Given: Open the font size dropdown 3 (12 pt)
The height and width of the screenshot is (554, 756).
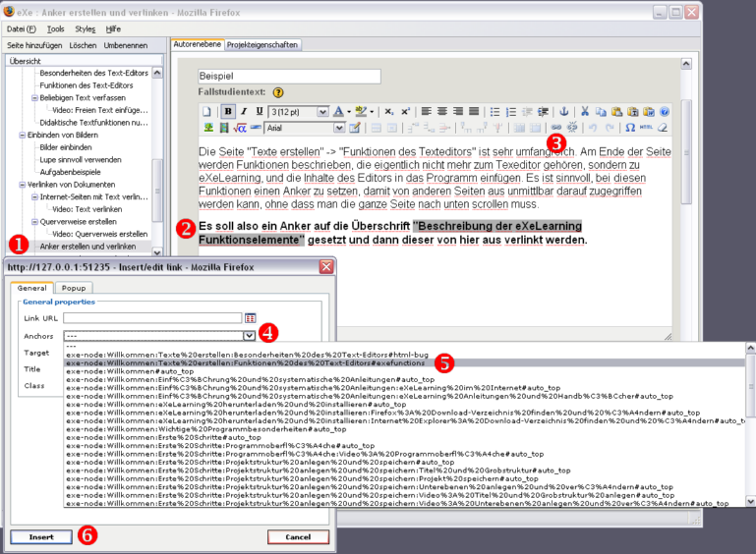Looking at the screenshot, I should click(x=299, y=112).
